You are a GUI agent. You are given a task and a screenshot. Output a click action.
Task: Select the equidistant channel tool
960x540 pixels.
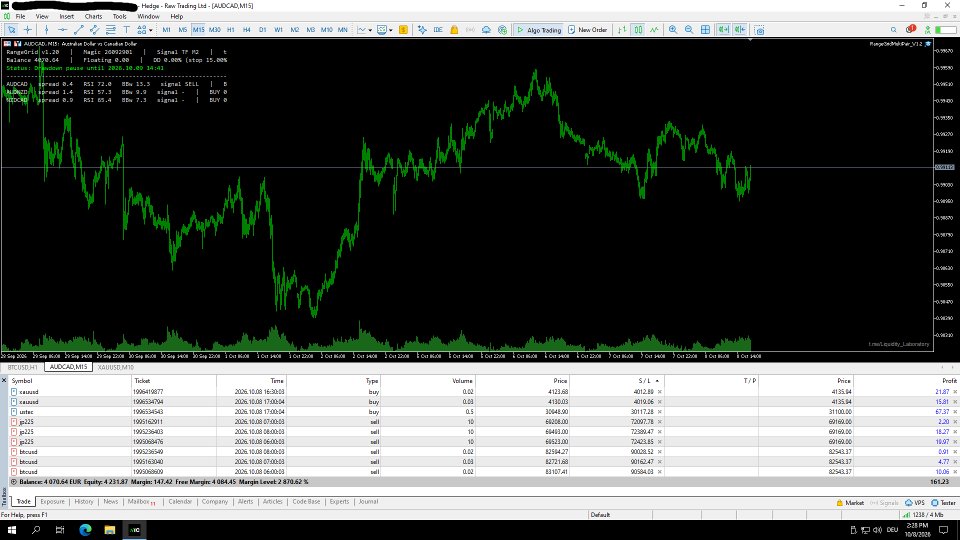click(94, 29)
